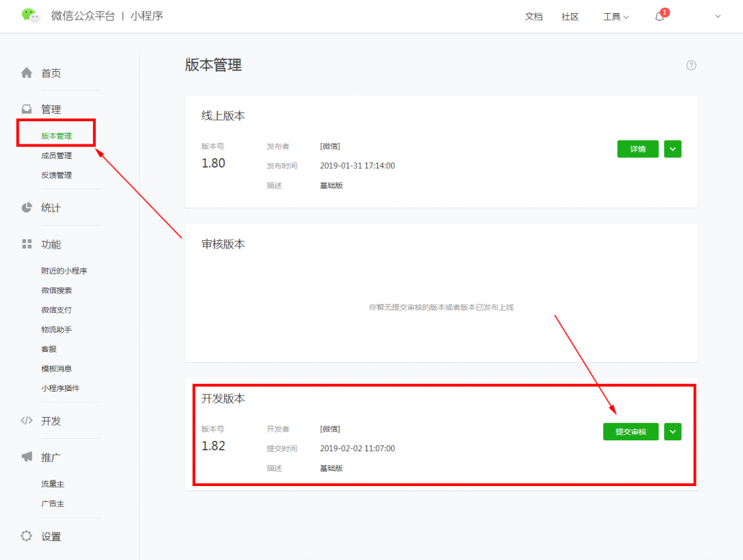
Task: Open the notification bell icon
Action: tap(660, 17)
